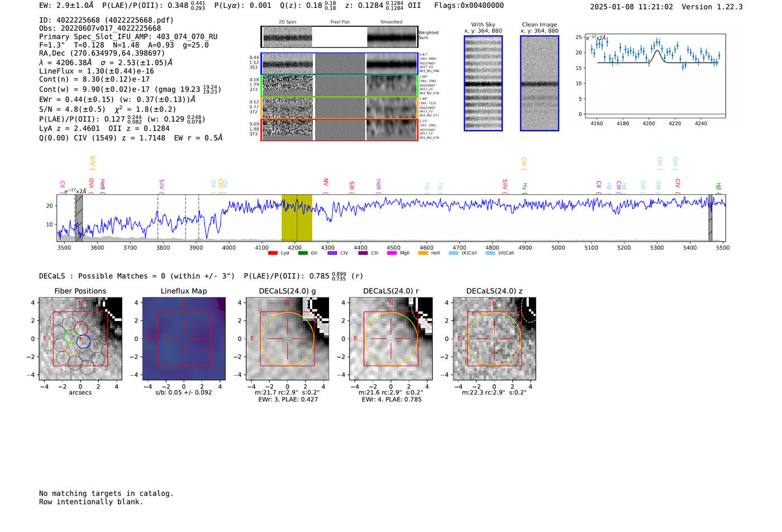The width and height of the screenshot is (782, 532).
Task: Click the orange-outlined 2D fiber spectrum row
Action: (x=340, y=108)
